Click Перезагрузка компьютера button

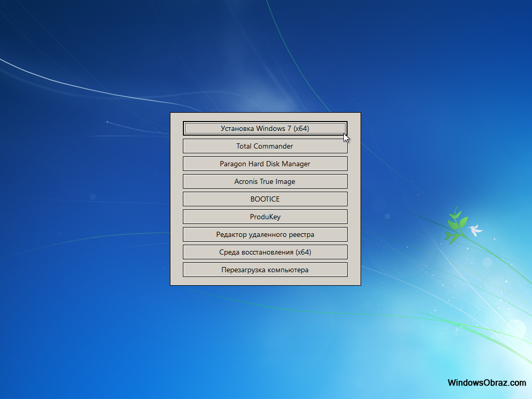pyautogui.click(x=265, y=270)
